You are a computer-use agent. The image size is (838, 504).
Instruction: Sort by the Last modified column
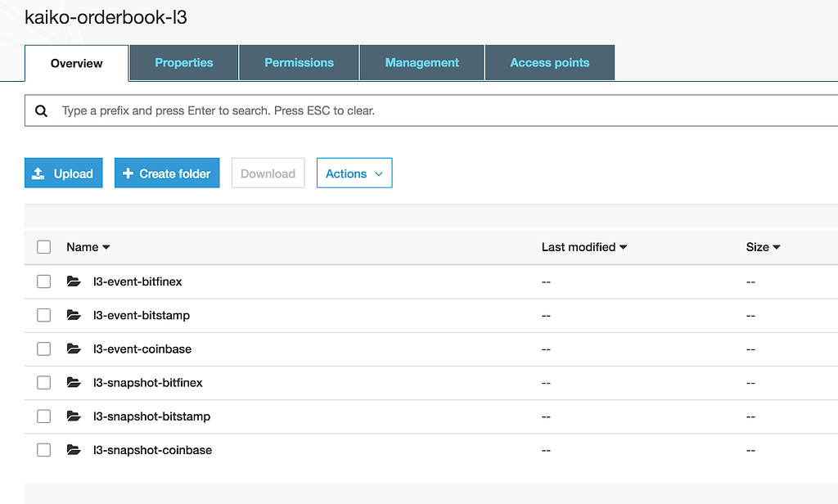583,247
